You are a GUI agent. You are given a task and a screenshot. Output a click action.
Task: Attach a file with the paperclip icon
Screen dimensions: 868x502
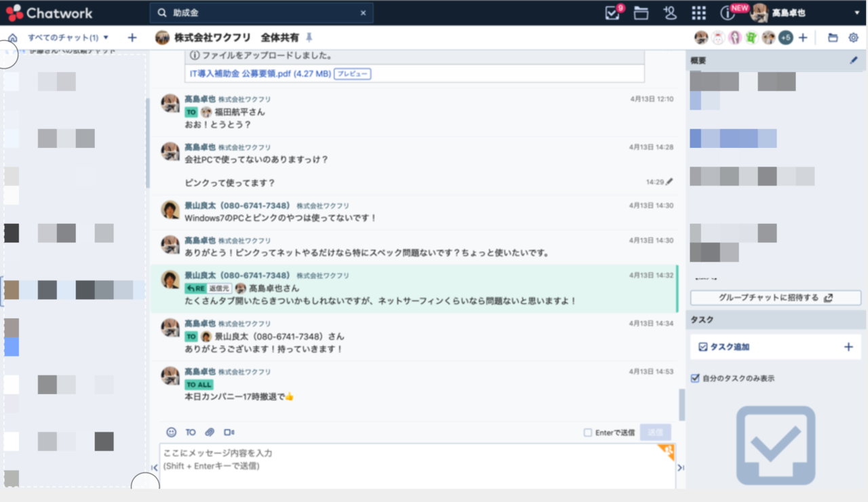coord(210,432)
